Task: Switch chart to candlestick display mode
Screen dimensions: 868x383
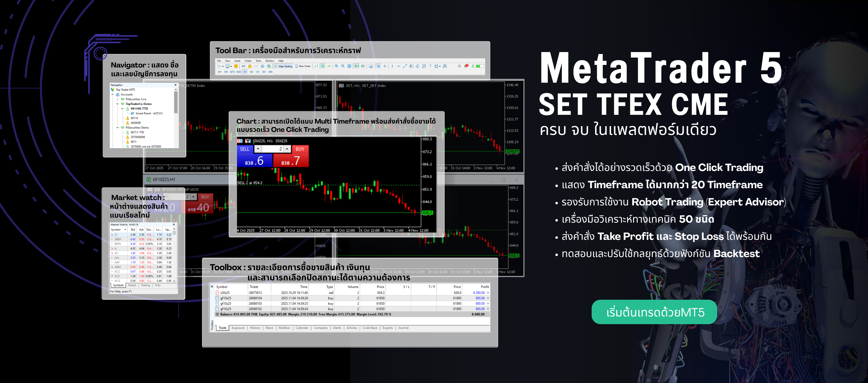Action: [x=323, y=66]
